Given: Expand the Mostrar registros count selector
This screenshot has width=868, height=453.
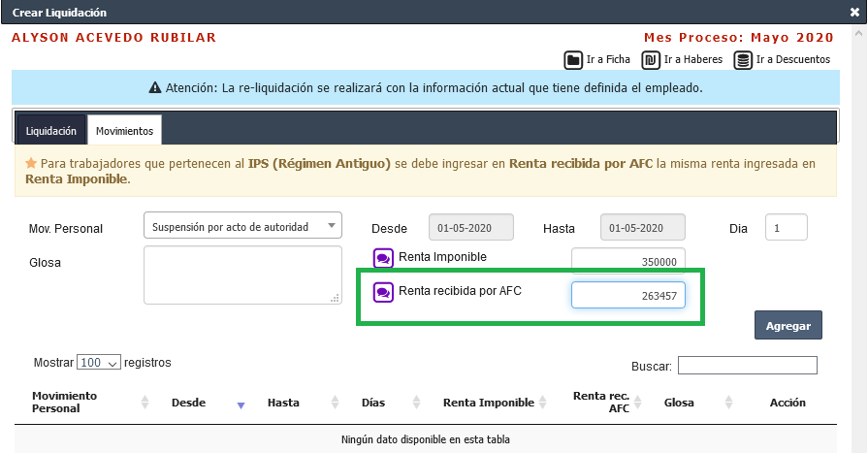Looking at the screenshot, I should point(98,363).
